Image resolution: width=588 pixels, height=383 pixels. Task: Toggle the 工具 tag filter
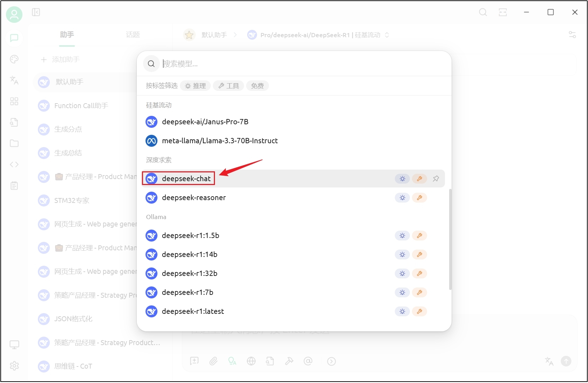tap(228, 86)
